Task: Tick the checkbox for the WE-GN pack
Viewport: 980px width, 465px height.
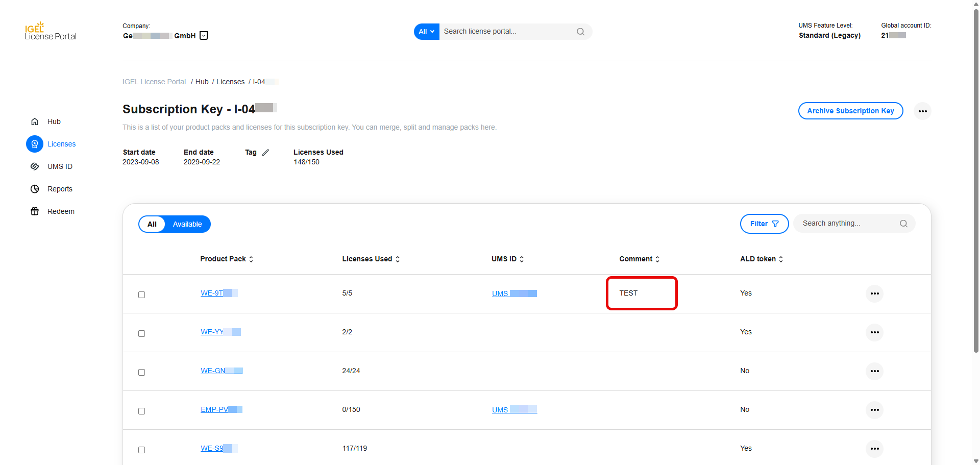Action: click(141, 372)
